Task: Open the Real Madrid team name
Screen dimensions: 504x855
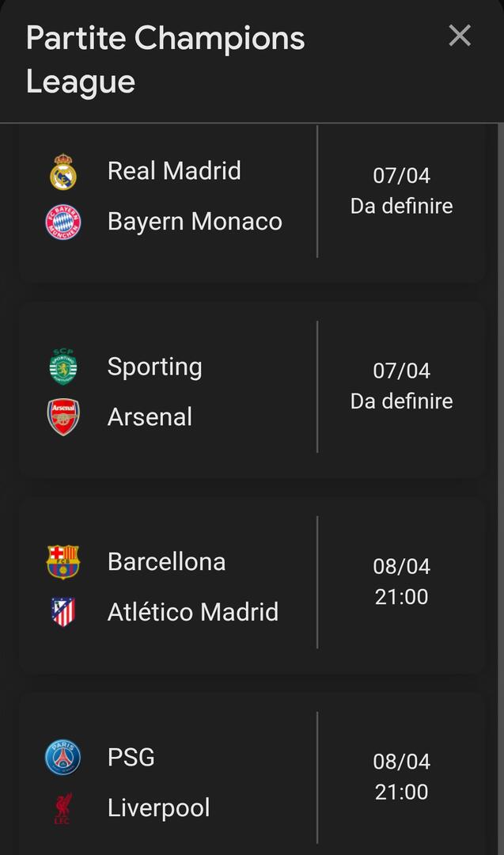Action: point(174,171)
